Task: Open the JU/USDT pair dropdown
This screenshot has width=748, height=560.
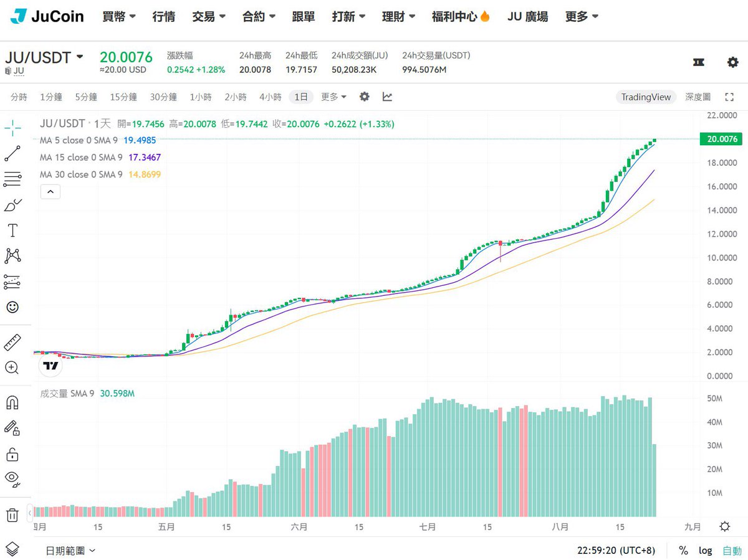Action: click(x=44, y=57)
